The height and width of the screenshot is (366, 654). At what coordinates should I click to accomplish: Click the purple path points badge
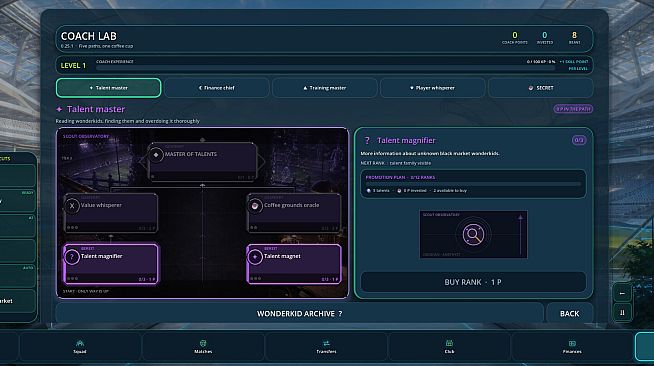573,109
